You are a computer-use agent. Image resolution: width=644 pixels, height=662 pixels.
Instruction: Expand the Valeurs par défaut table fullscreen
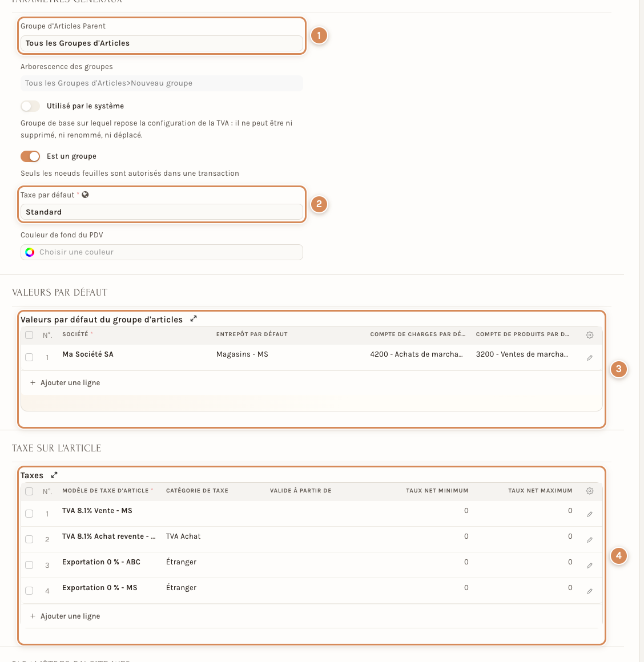194,319
